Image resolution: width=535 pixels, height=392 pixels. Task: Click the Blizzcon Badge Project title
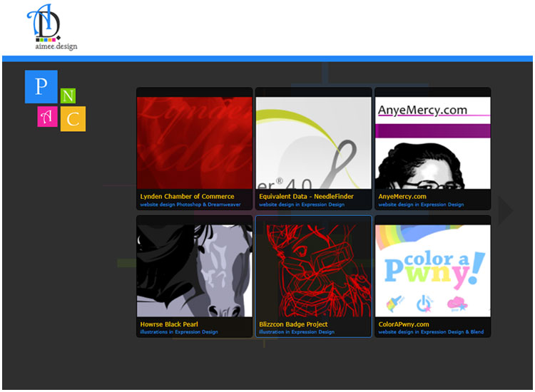293,324
